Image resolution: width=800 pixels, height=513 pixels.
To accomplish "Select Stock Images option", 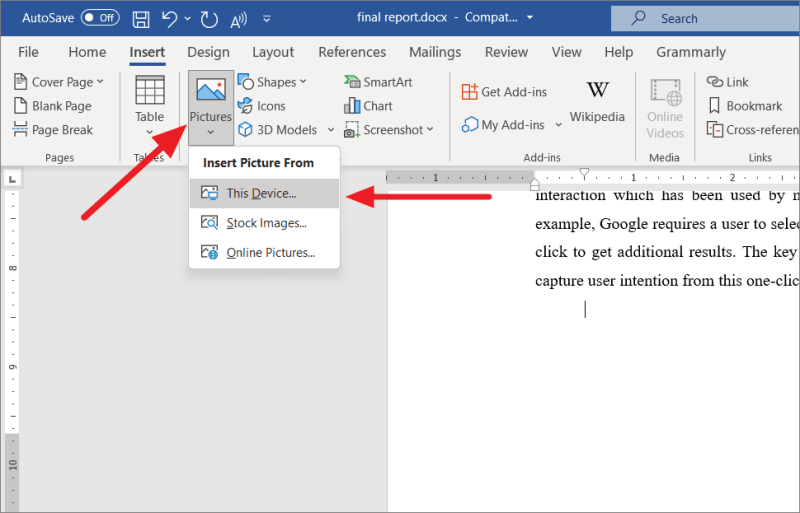I will 266,223.
